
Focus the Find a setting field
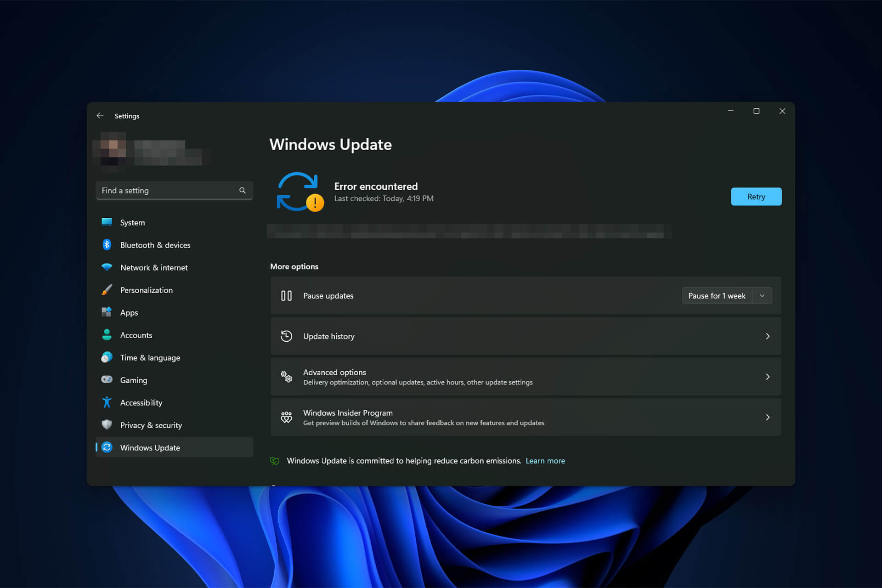click(174, 190)
